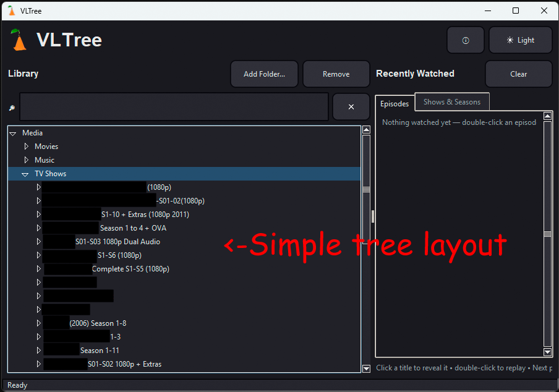
Task: Expand the Movies folder
Action: tap(26, 146)
